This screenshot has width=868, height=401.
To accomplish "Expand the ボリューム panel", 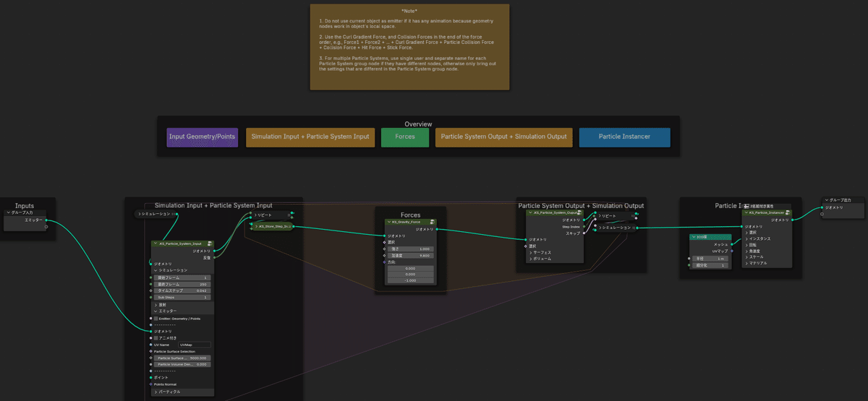I will (x=530, y=258).
